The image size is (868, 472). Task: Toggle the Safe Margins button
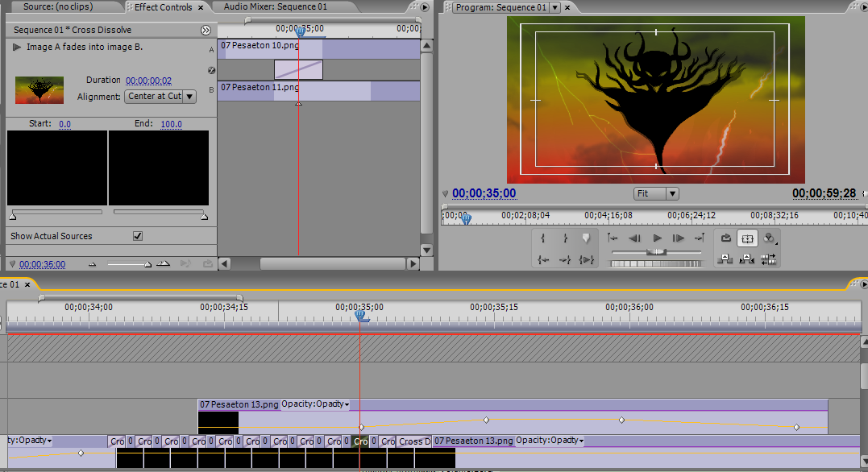coord(747,238)
